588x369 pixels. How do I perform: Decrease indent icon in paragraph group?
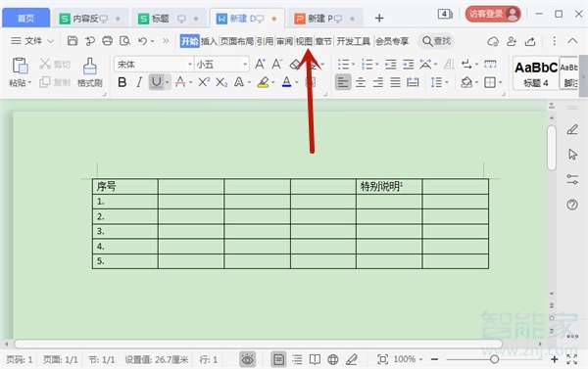tap(391, 65)
